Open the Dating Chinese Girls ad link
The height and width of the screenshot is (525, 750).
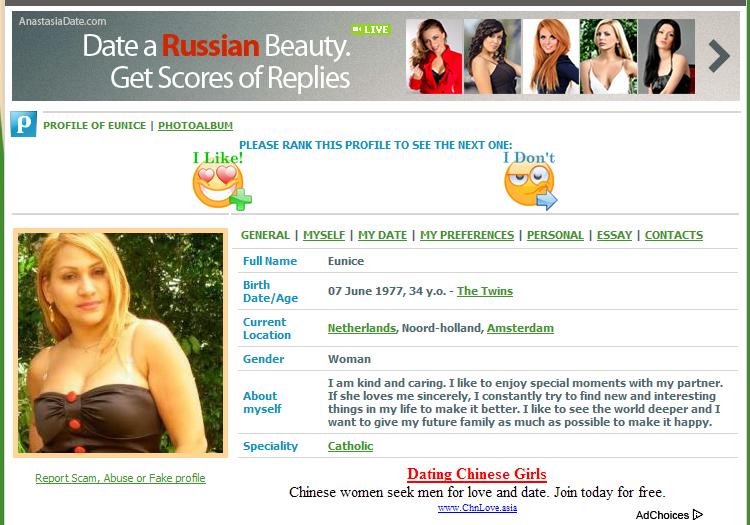[x=477, y=474]
